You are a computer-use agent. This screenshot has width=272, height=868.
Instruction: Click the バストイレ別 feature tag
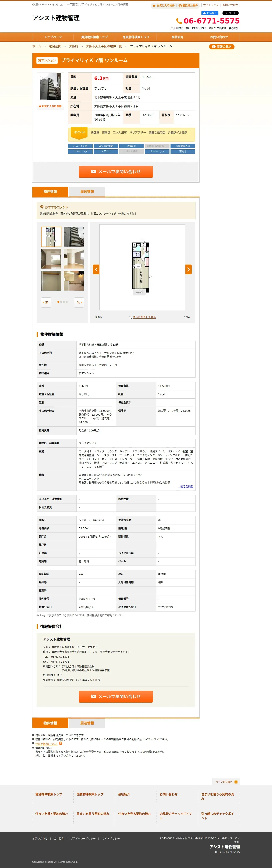pyautogui.click(x=80, y=146)
